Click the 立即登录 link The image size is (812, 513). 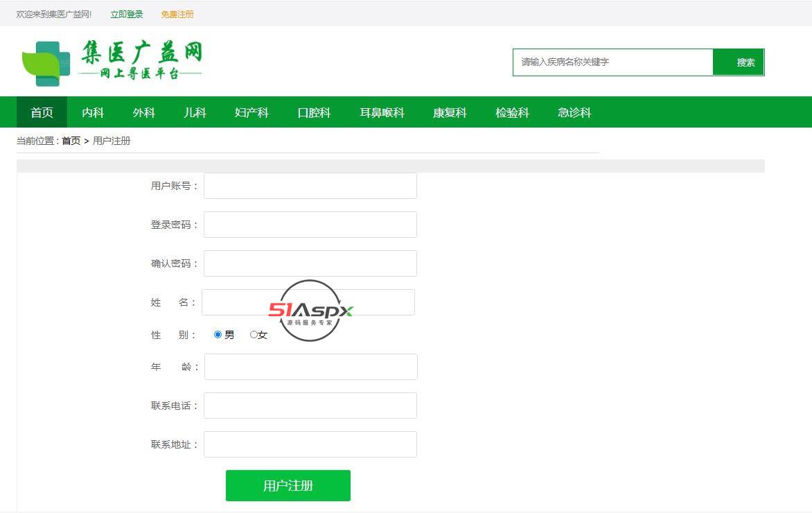[x=127, y=15]
